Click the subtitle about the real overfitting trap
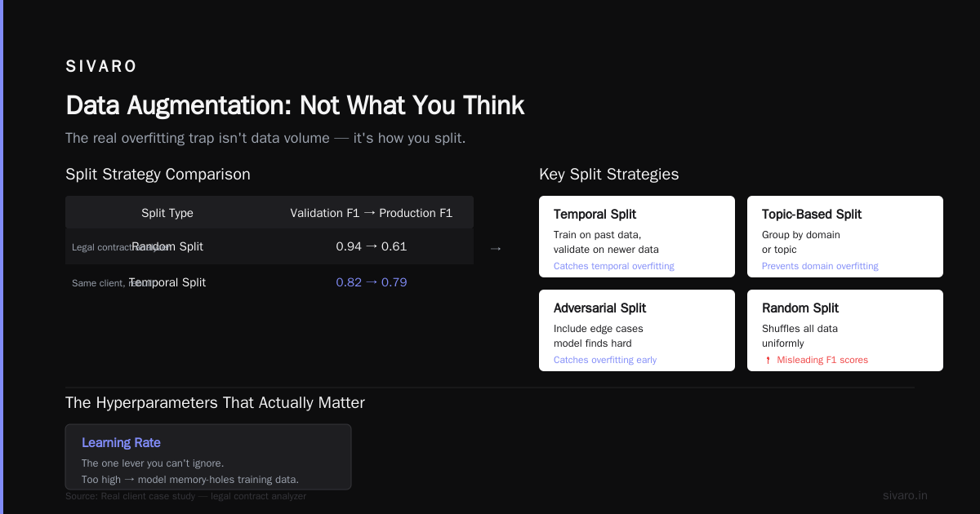 (265, 138)
